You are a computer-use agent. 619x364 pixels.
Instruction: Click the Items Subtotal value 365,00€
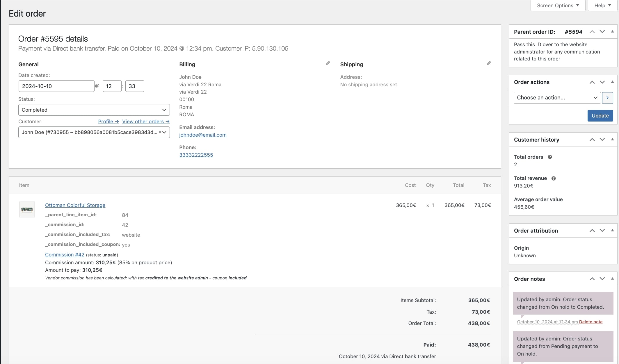click(479, 300)
